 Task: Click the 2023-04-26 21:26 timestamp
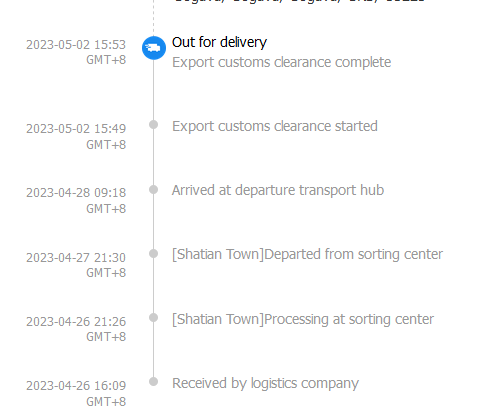pos(76,329)
